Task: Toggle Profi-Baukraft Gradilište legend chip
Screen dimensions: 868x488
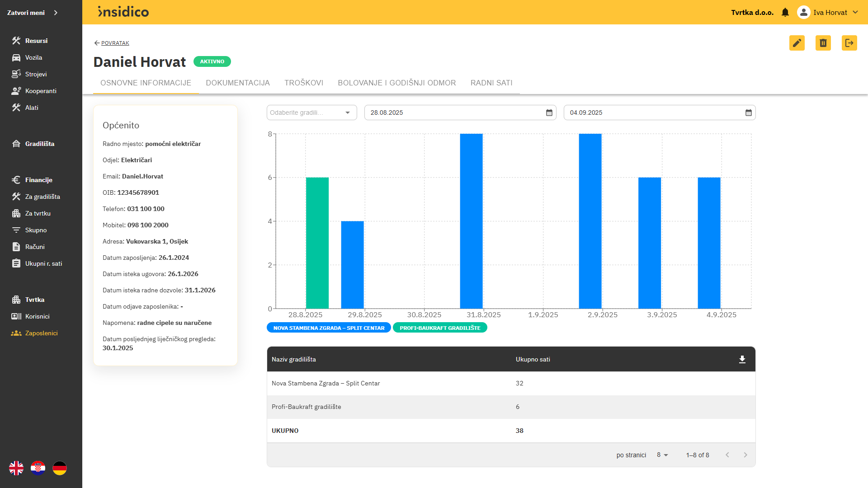Action: point(440,328)
